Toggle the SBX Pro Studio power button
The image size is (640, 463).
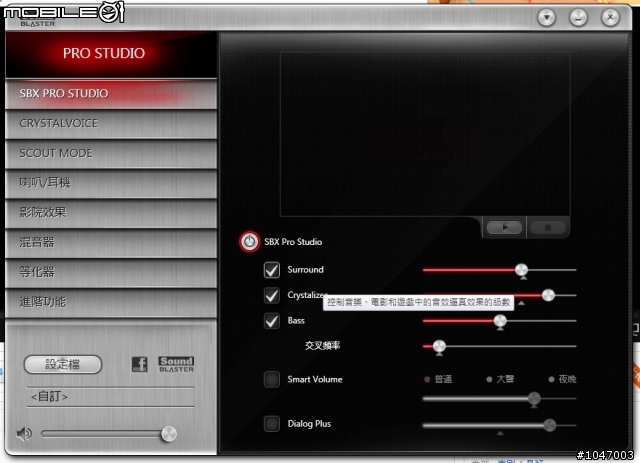(x=249, y=242)
